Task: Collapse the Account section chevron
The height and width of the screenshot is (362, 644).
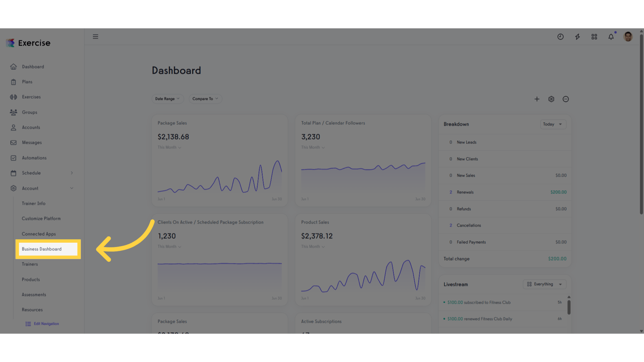Action: [72, 188]
